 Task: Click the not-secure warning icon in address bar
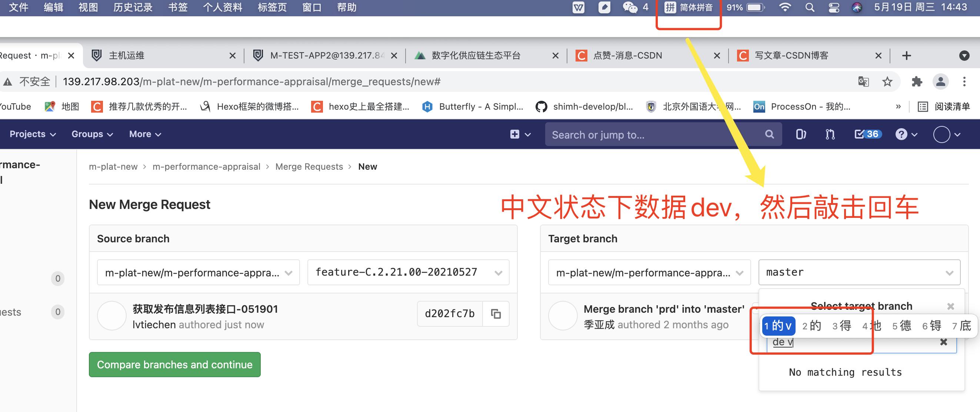pos(8,82)
